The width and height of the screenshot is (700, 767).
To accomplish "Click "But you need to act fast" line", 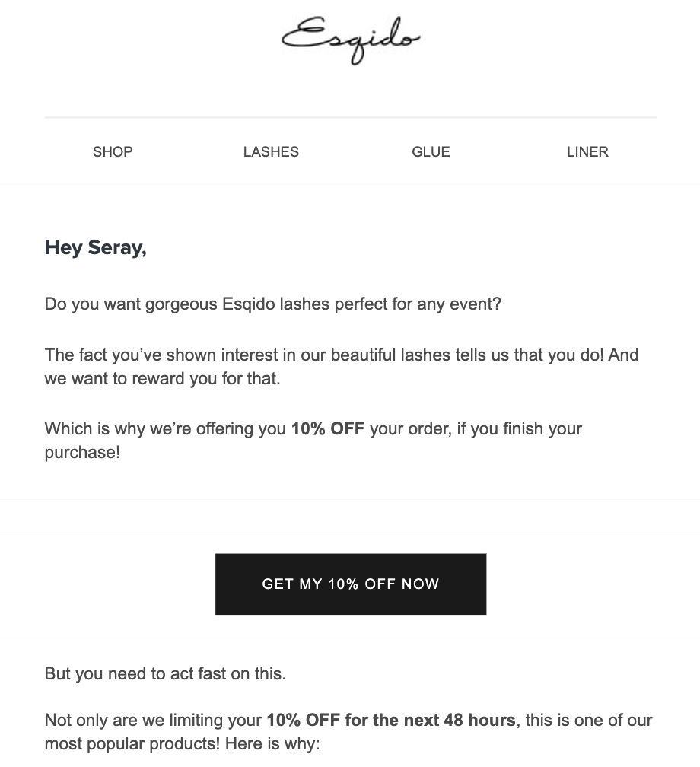I will [165, 674].
